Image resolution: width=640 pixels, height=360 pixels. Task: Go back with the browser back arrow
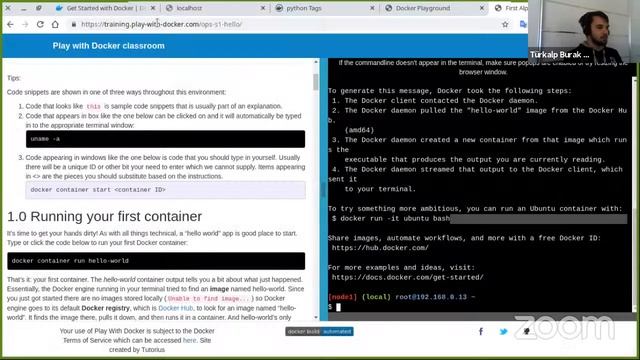click(x=10, y=24)
